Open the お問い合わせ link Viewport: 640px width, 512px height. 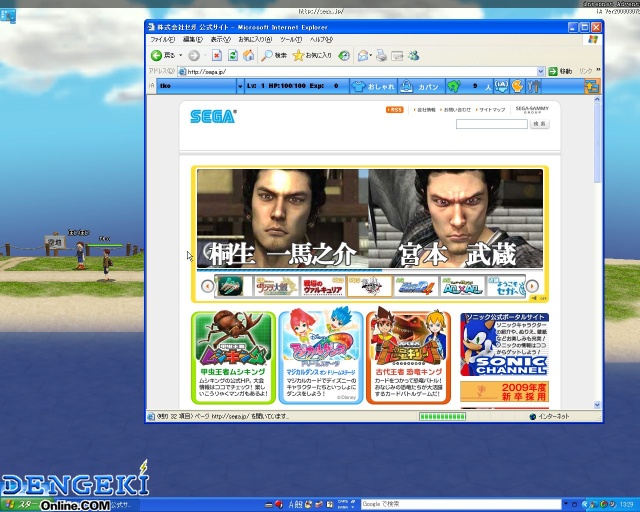456,110
